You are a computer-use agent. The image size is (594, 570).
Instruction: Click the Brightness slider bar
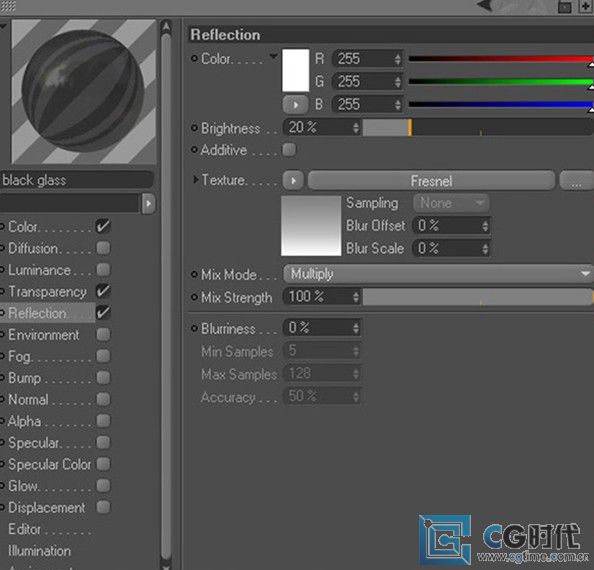click(x=478, y=128)
